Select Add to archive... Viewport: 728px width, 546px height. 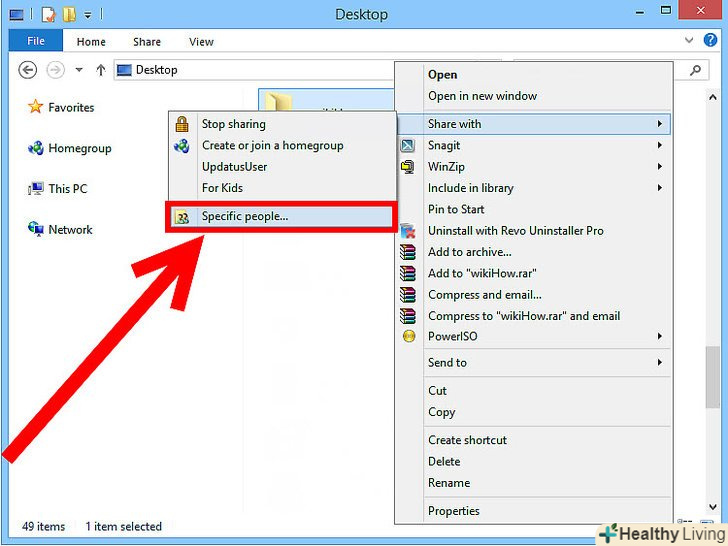[x=533, y=252]
